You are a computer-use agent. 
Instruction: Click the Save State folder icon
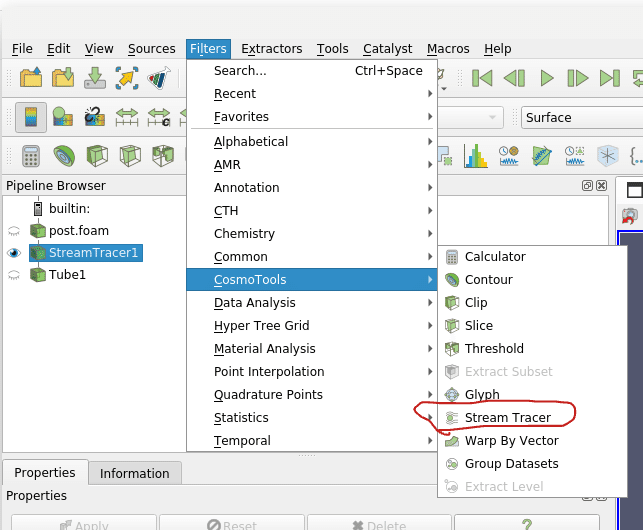63,77
